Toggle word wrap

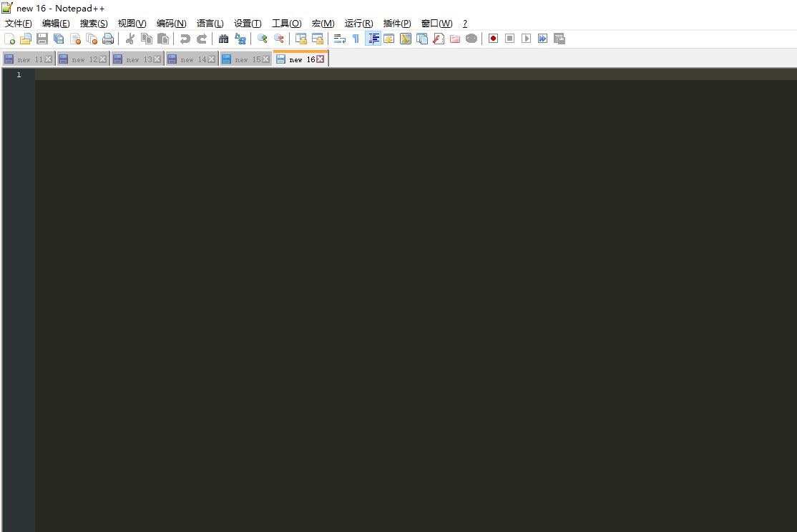[340, 39]
